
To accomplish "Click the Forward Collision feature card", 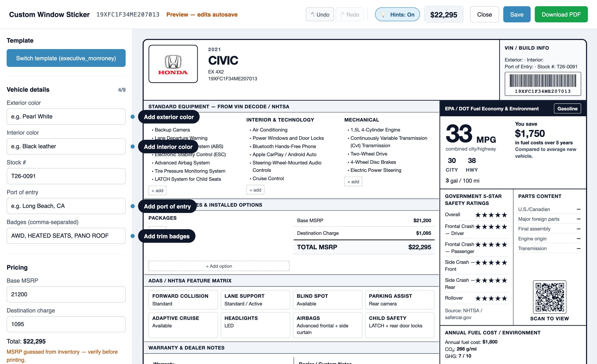I will (x=183, y=300).
